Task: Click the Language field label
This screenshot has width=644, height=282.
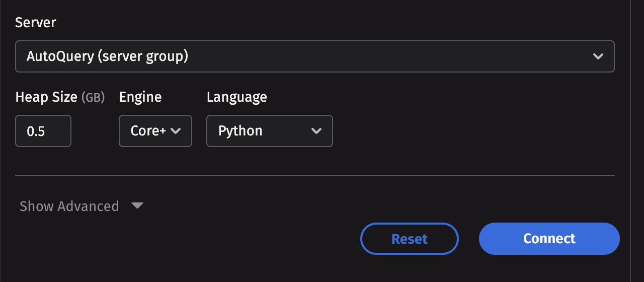Action: (x=236, y=97)
